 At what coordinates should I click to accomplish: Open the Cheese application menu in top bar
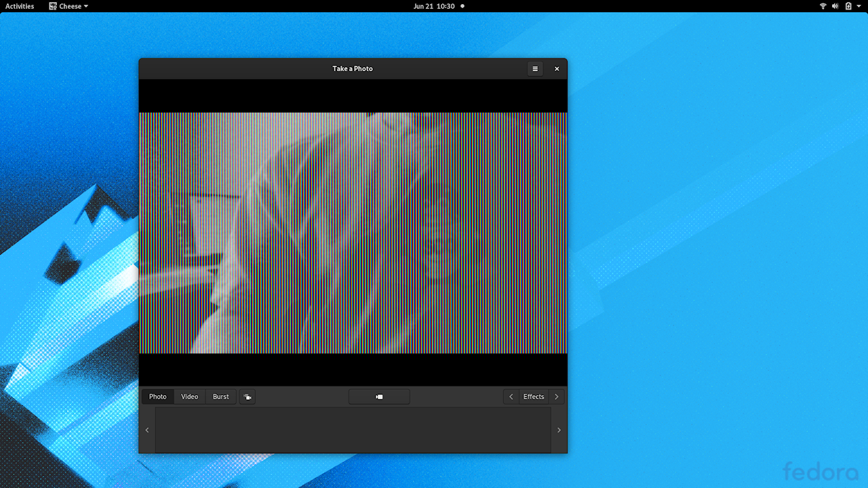(68, 6)
